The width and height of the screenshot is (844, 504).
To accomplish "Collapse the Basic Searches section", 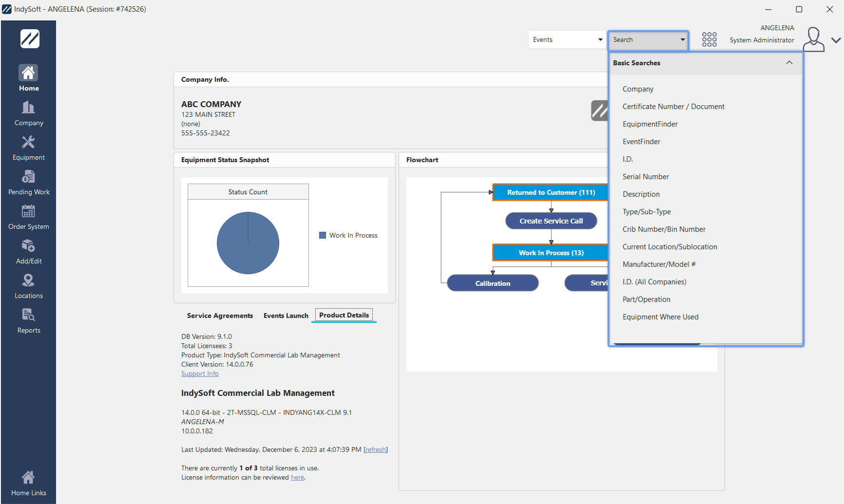I will 789,63.
